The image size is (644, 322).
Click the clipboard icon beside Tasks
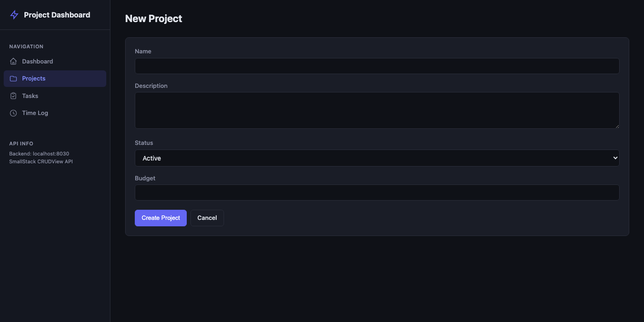coord(13,96)
